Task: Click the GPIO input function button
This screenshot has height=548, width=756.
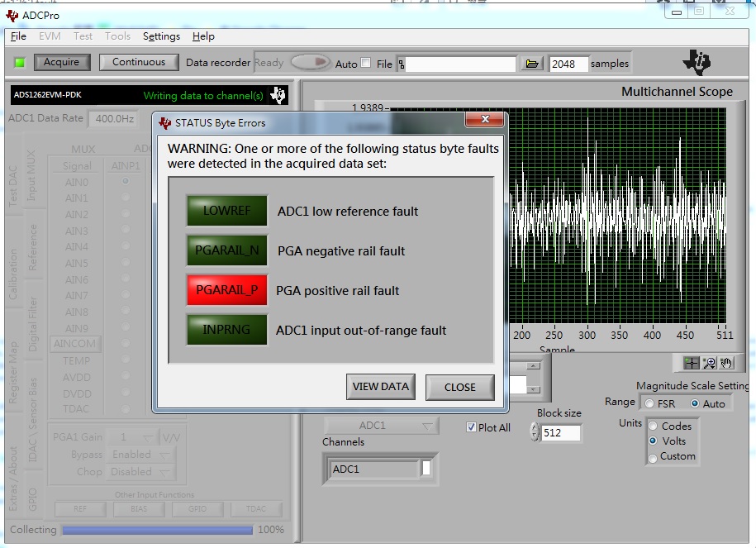Action: 197,509
